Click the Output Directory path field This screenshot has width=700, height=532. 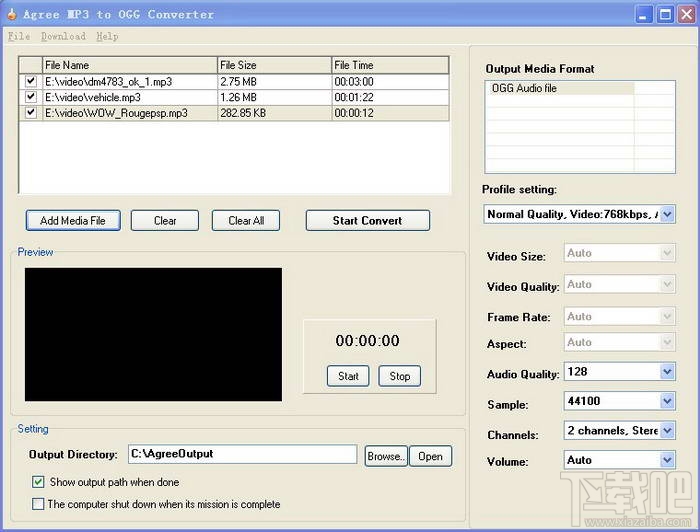click(242, 454)
